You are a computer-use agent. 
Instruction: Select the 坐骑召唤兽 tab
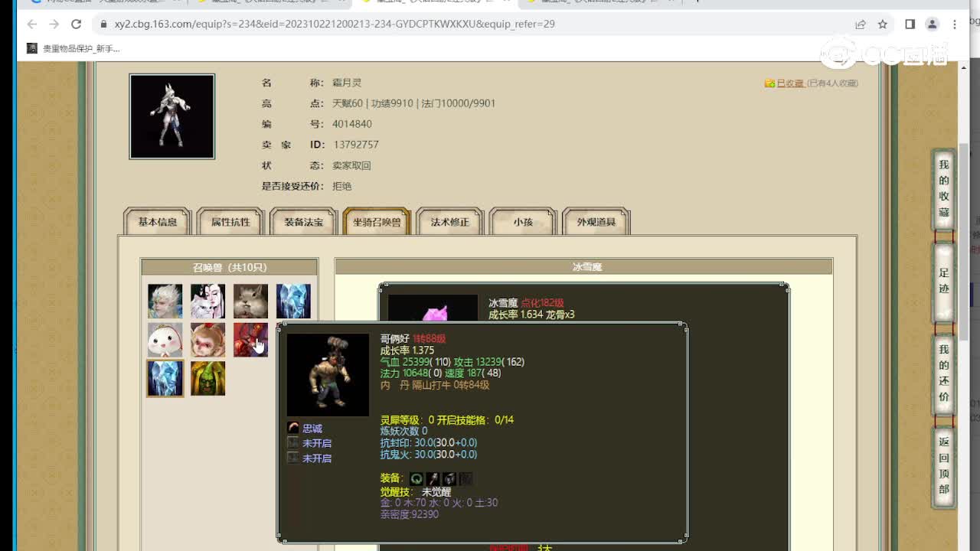(377, 222)
